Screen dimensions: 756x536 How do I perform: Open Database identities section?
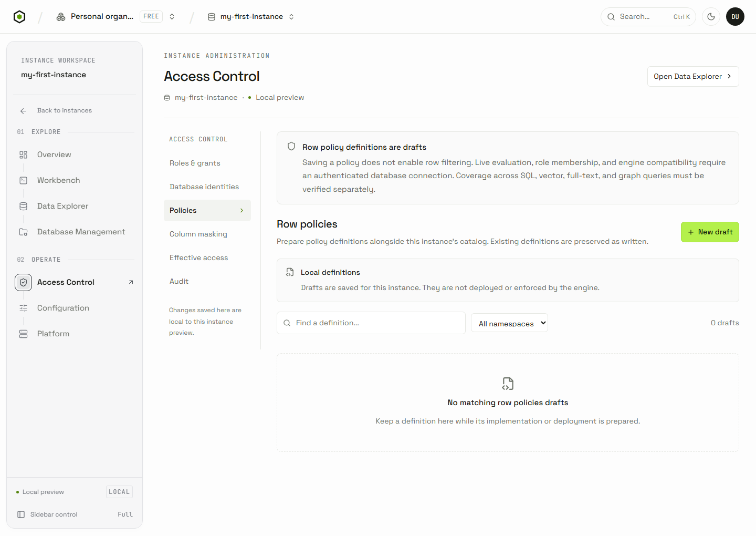[x=207, y=187]
